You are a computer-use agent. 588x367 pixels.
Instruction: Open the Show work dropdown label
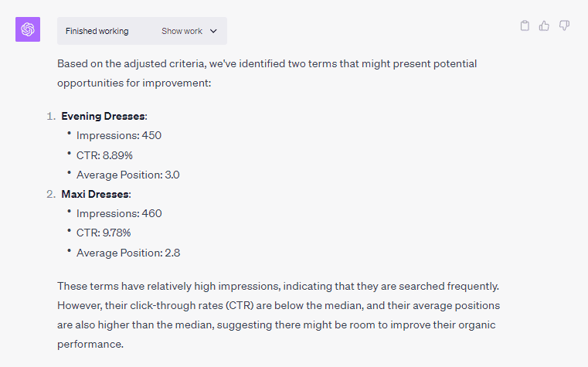coord(182,31)
